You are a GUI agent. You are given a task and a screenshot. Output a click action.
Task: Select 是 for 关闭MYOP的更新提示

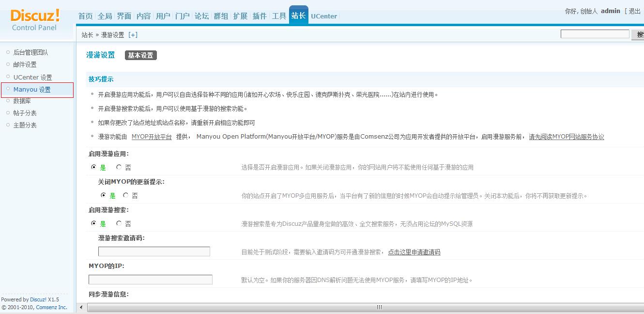pyautogui.click(x=104, y=195)
